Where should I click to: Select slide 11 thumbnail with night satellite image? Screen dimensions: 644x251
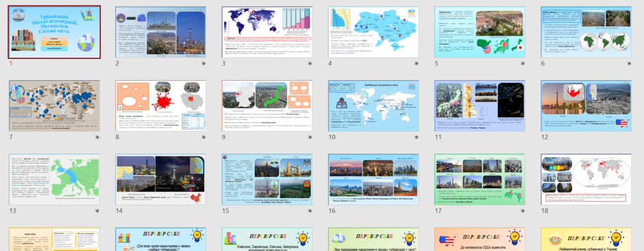tap(480, 106)
